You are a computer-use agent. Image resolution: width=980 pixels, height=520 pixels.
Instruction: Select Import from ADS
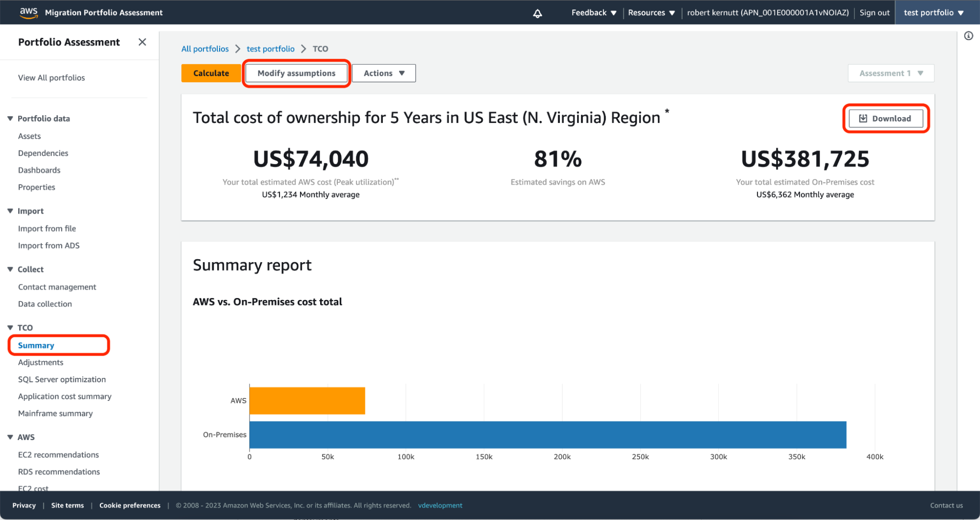pyautogui.click(x=49, y=246)
